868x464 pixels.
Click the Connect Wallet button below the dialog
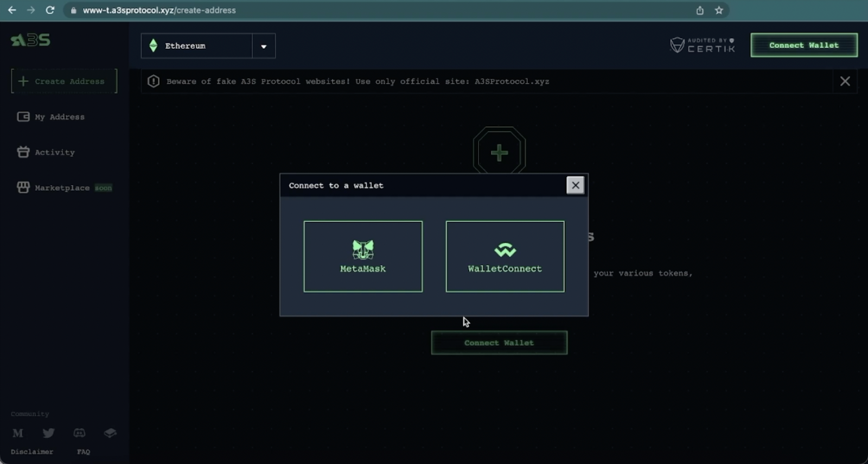pos(499,343)
